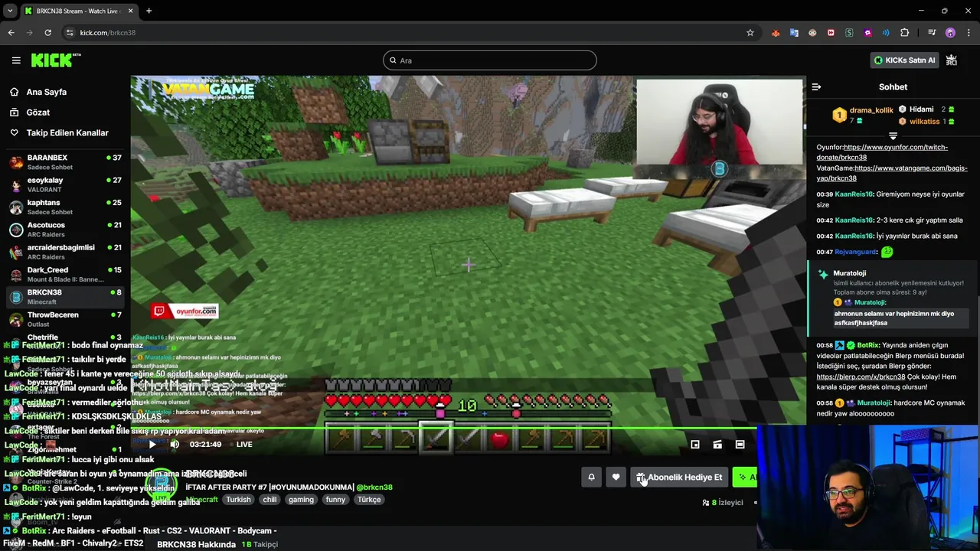Click KaanReis16 username at 00:39
The width and height of the screenshot is (980, 551).
coord(854,194)
